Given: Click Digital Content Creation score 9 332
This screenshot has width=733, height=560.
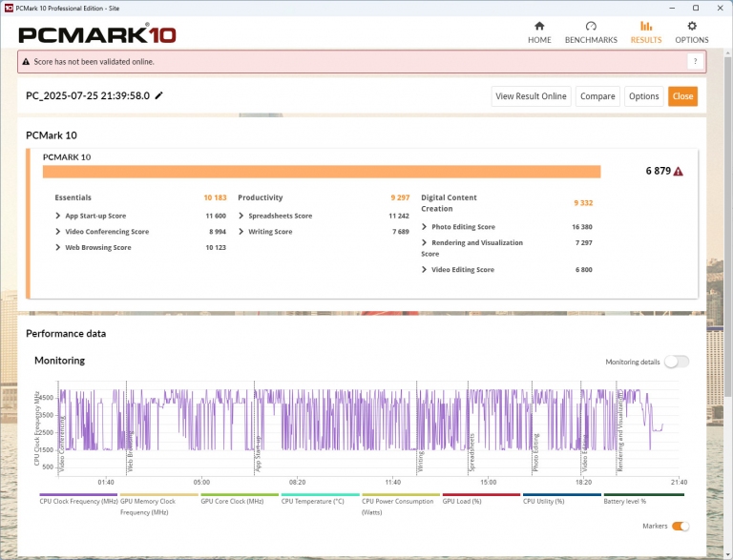Looking at the screenshot, I should [583, 203].
